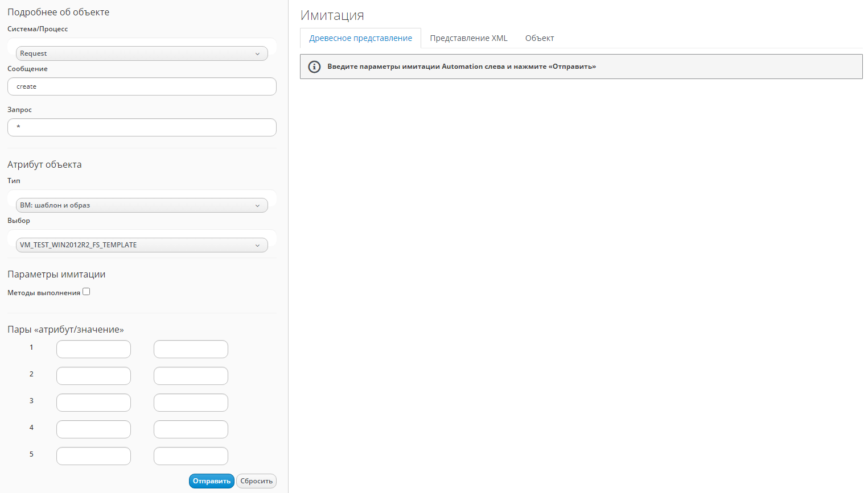Click the Запрос input field
Image resolution: width=868 pixels, height=493 pixels.
point(142,127)
